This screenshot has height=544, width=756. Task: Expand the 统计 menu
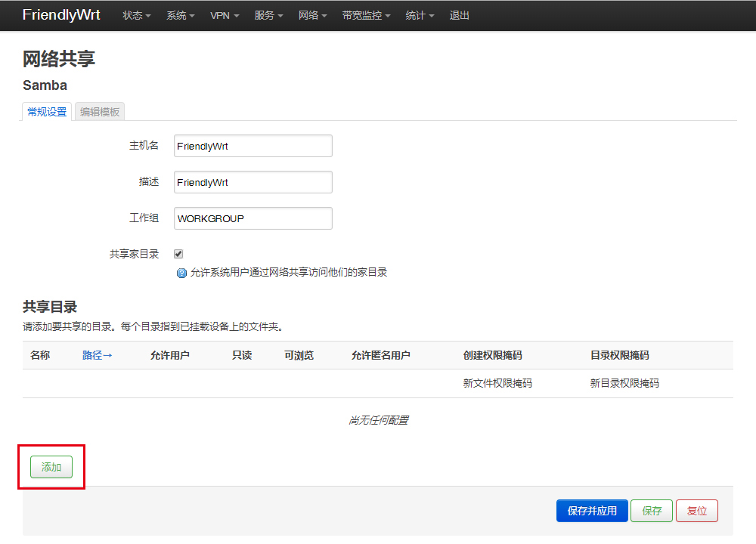[420, 15]
